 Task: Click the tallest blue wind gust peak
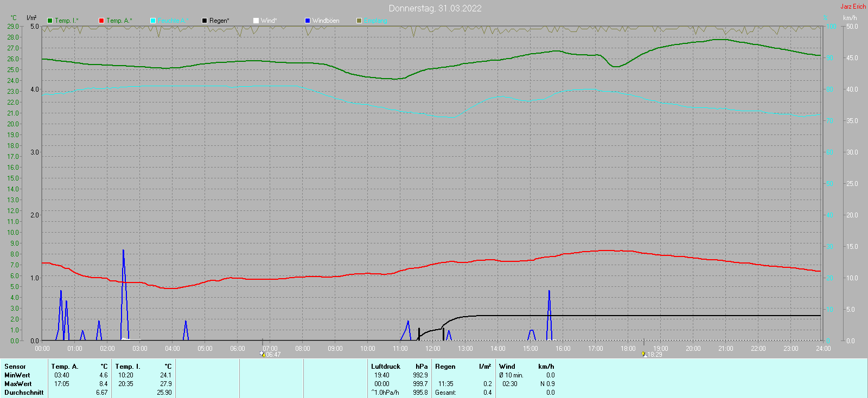[124, 251]
